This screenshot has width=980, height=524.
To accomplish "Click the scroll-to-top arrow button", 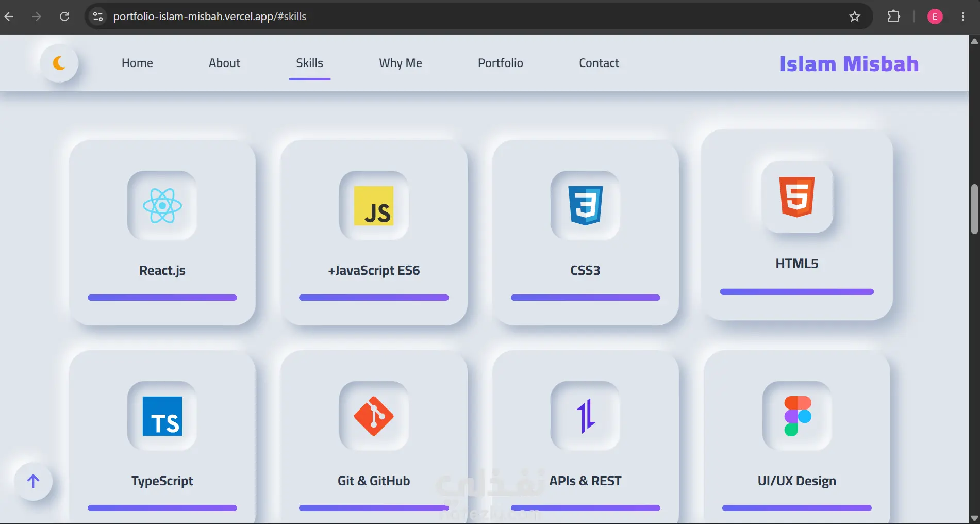I will tap(34, 482).
